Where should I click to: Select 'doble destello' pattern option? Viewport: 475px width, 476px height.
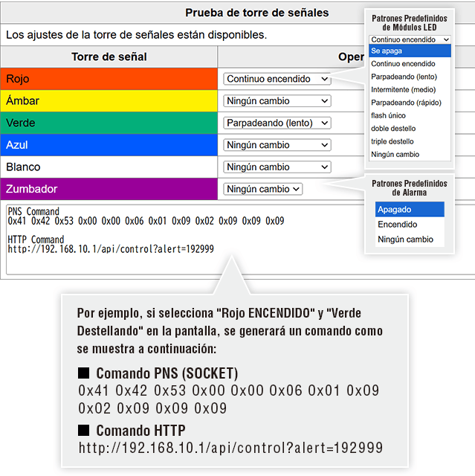click(x=410, y=129)
